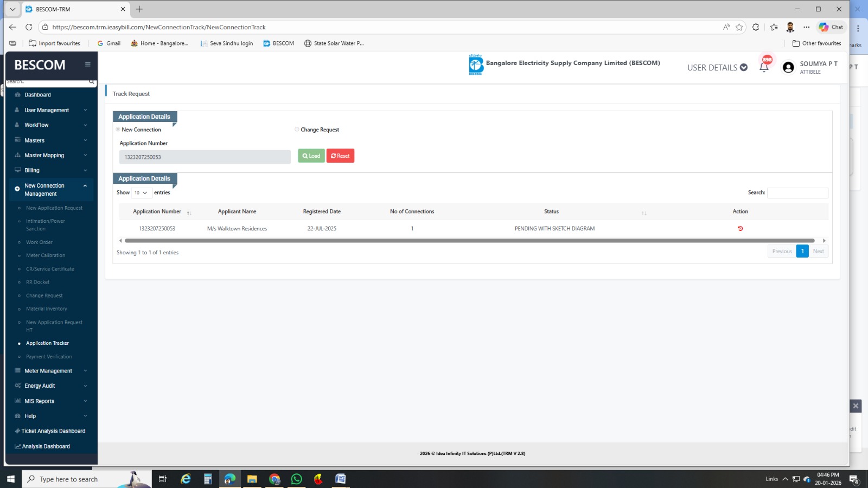The image size is (868, 488).
Task: Toggle the BESCOM sidebar hamburger menu
Action: point(87,65)
